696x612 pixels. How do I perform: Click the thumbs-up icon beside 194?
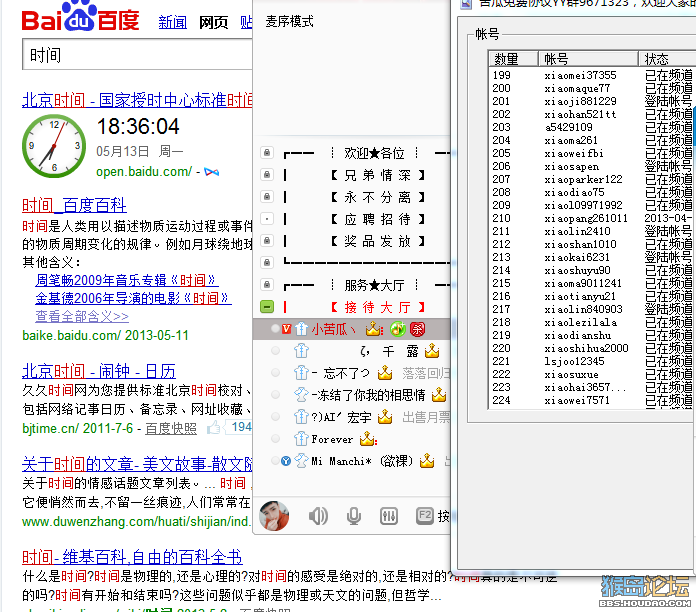pyautogui.click(x=214, y=428)
